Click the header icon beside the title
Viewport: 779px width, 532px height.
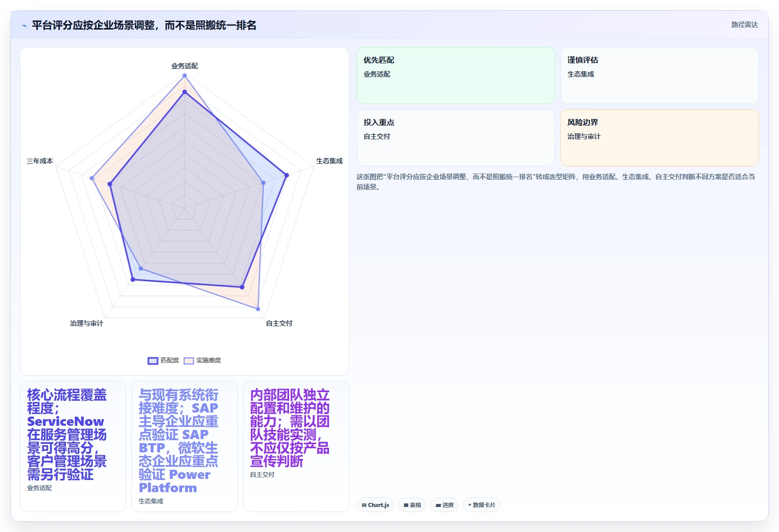[24, 26]
